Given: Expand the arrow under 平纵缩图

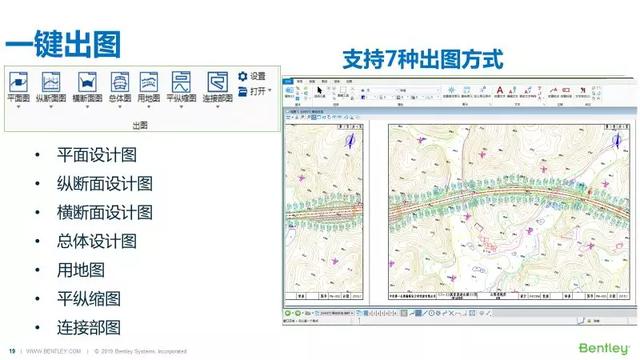Looking at the screenshot, I should [x=181, y=107].
